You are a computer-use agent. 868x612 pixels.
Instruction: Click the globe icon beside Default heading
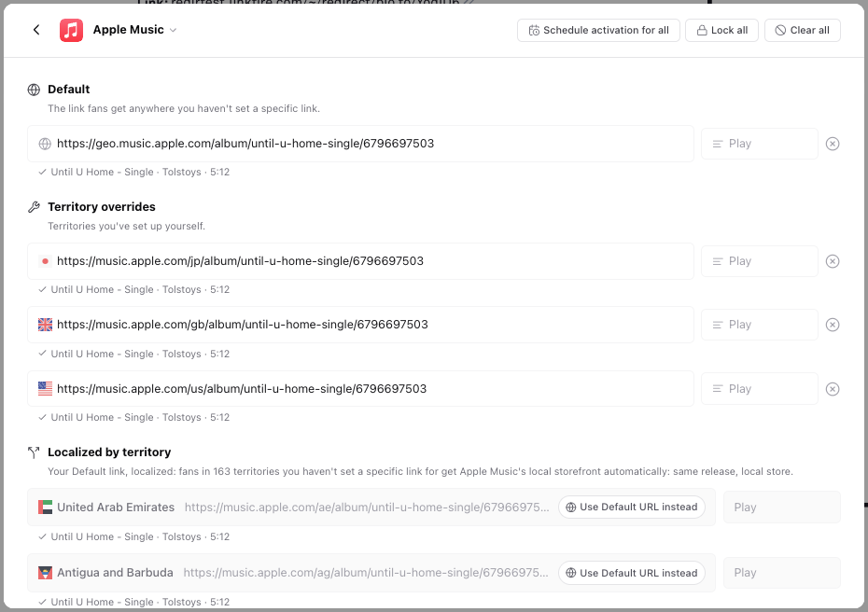(34, 90)
